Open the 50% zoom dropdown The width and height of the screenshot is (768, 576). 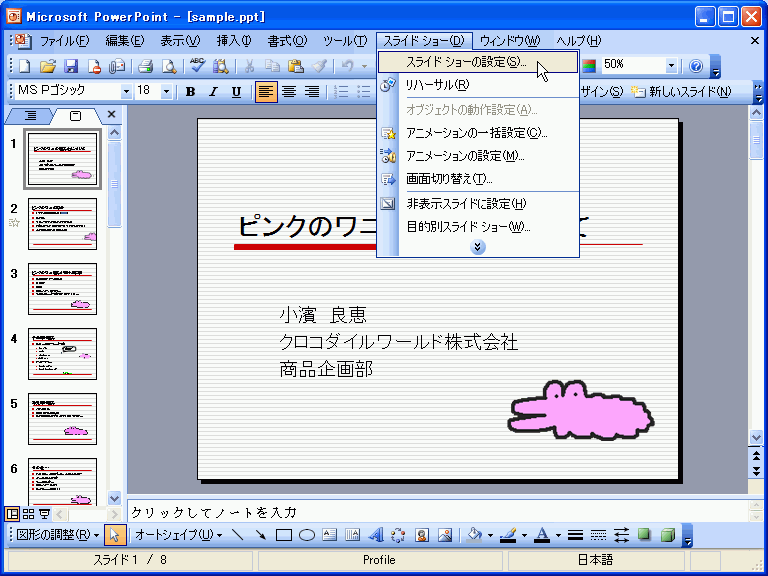671,66
